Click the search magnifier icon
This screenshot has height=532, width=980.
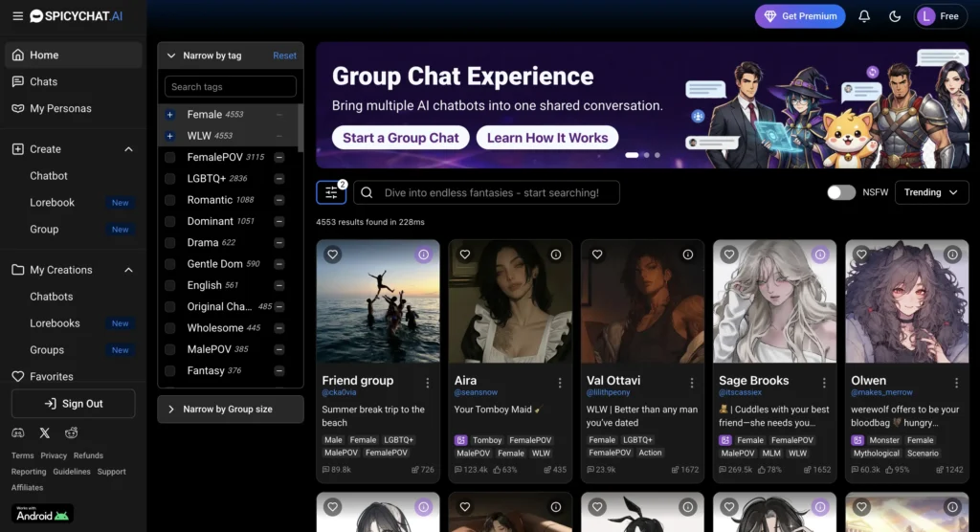367,192
